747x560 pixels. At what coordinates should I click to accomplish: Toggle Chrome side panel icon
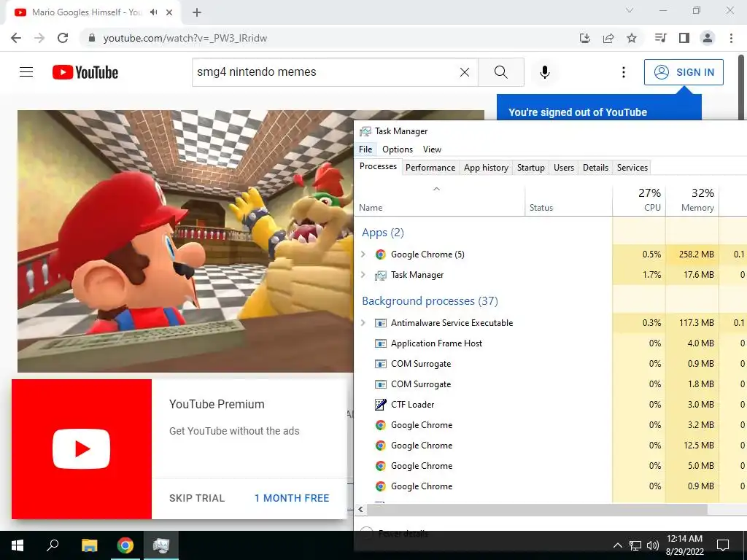(x=684, y=38)
